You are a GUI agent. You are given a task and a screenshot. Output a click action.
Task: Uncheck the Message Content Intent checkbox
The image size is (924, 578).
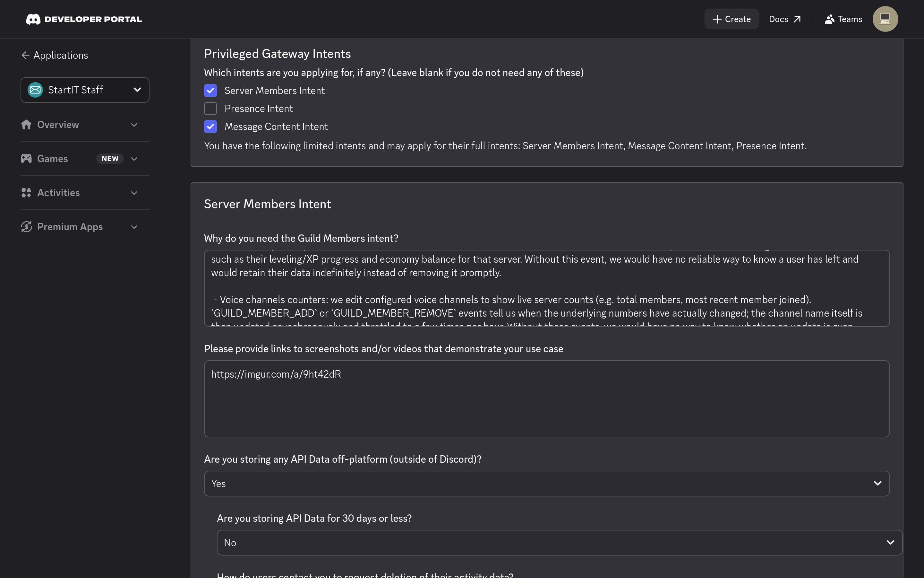click(x=210, y=127)
